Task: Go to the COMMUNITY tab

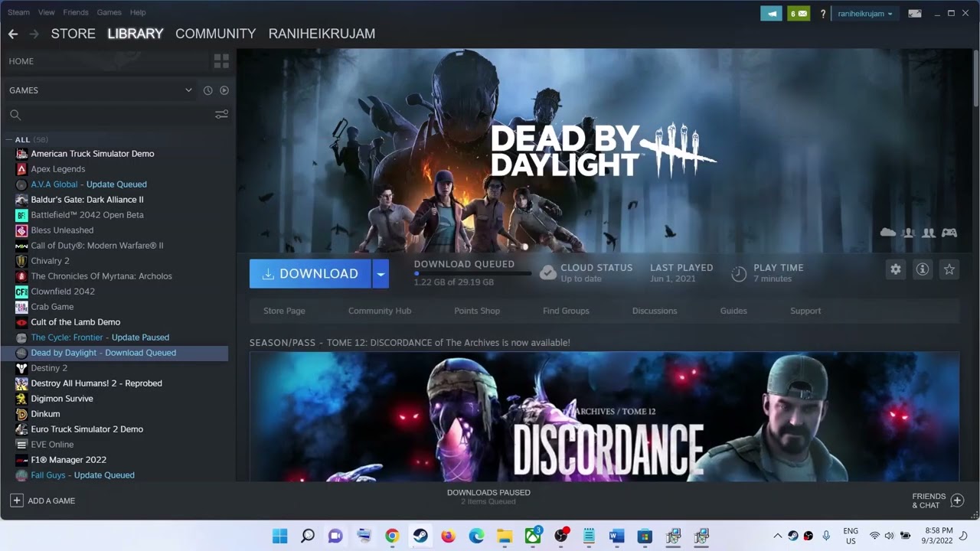Action: [215, 34]
